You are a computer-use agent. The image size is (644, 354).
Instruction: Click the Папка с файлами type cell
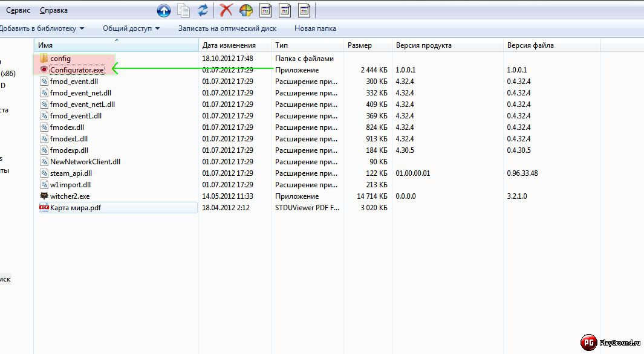tap(304, 59)
